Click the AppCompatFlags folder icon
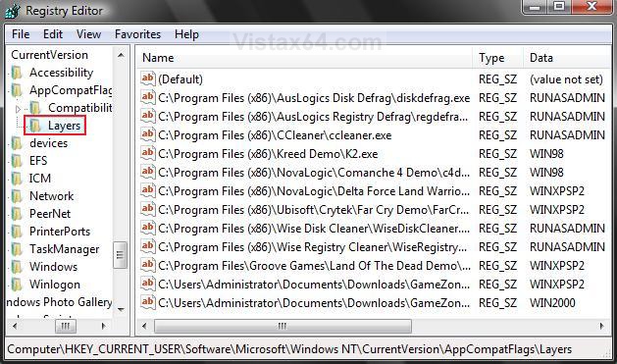617x364 pixels. (x=17, y=90)
